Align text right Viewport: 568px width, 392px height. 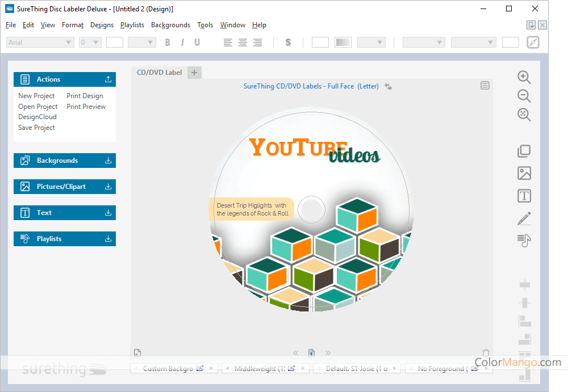pyautogui.click(x=257, y=43)
